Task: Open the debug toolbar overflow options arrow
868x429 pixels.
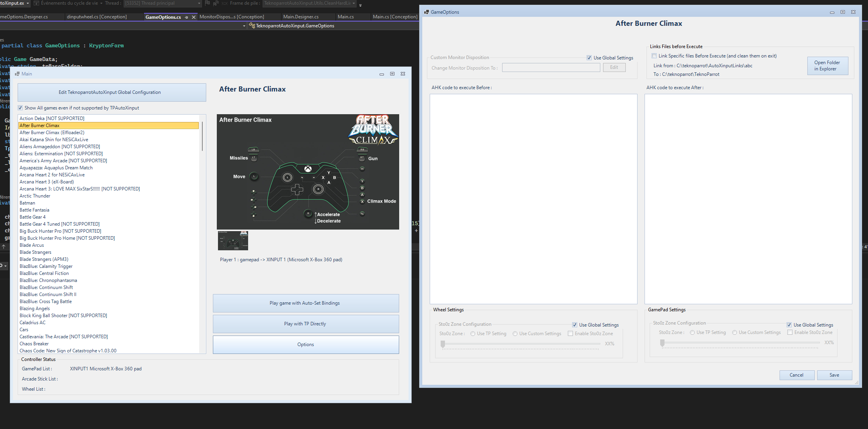Action: 360,5
